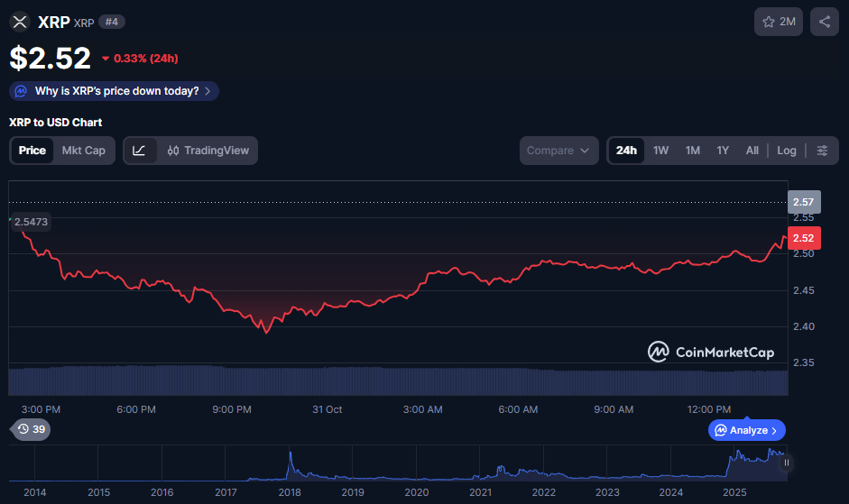Switch to TradingView candlestick chart
849x504 pixels.
[x=208, y=151]
